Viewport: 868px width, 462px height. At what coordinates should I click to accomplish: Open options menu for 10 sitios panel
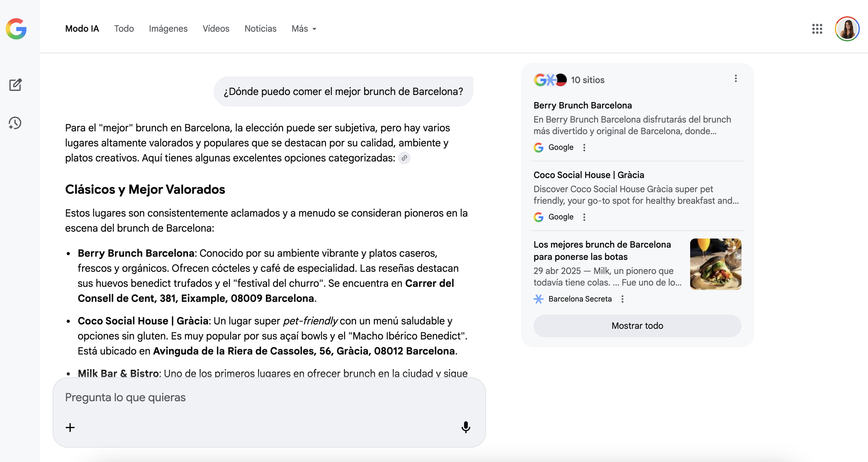(x=736, y=79)
